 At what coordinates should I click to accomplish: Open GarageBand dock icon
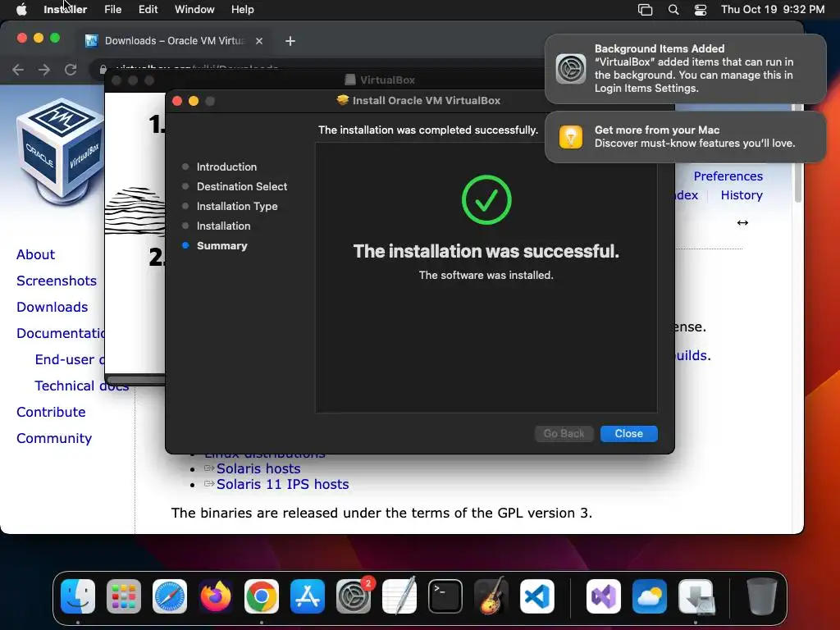491,596
